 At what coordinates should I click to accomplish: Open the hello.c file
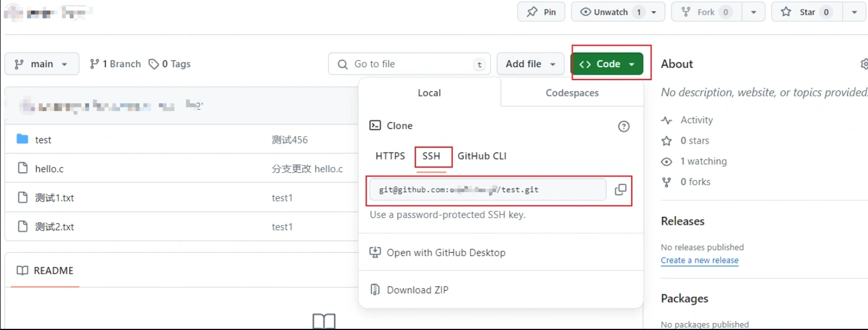tap(49, 169)
